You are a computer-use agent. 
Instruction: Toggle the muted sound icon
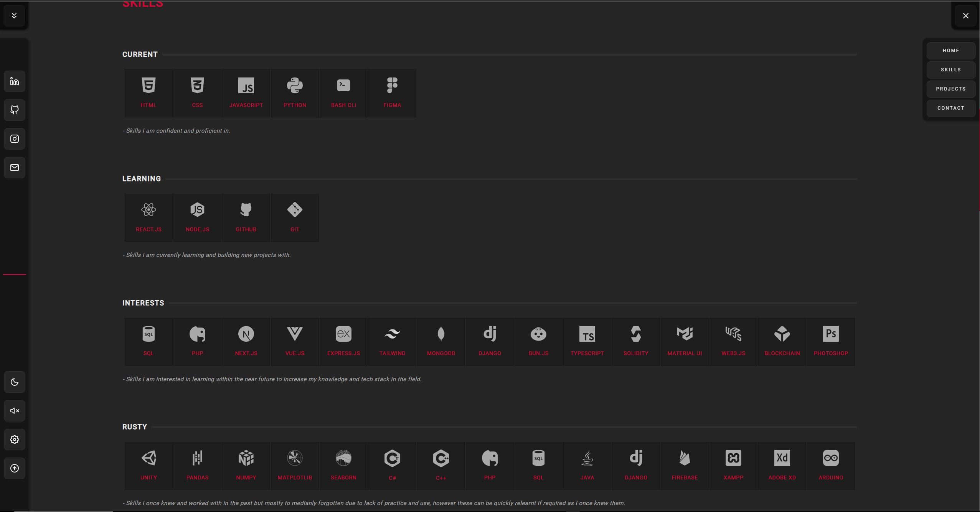[15, 411]
